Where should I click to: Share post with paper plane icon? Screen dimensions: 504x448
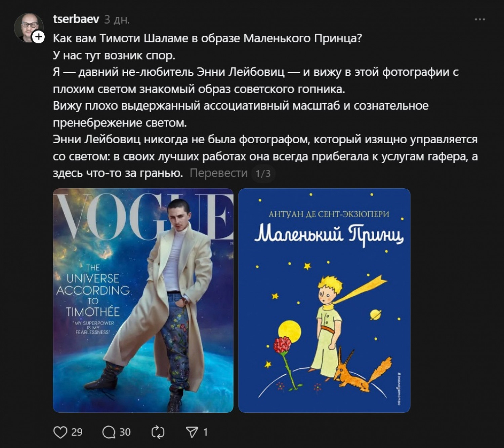point(192,432)
